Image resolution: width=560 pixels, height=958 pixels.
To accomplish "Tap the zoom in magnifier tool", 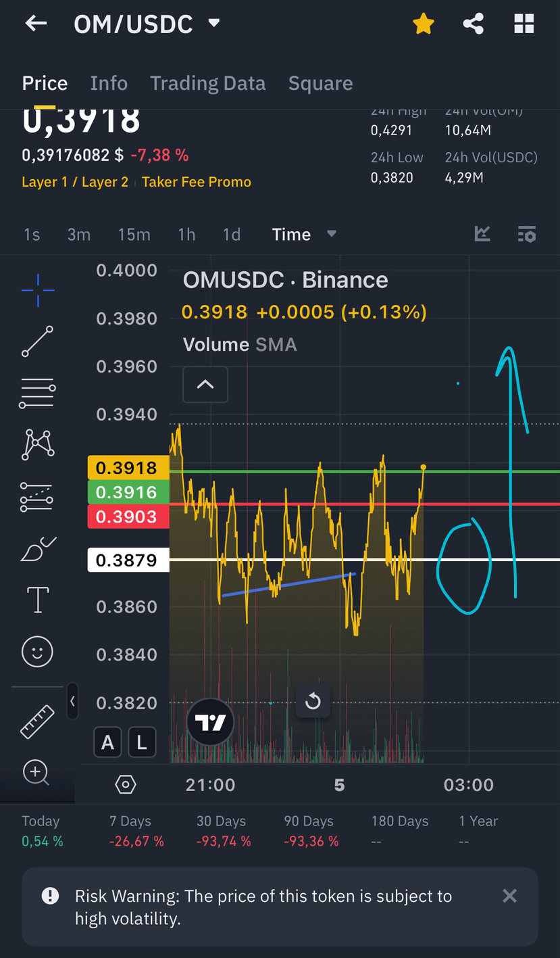I will click(36, 772).
